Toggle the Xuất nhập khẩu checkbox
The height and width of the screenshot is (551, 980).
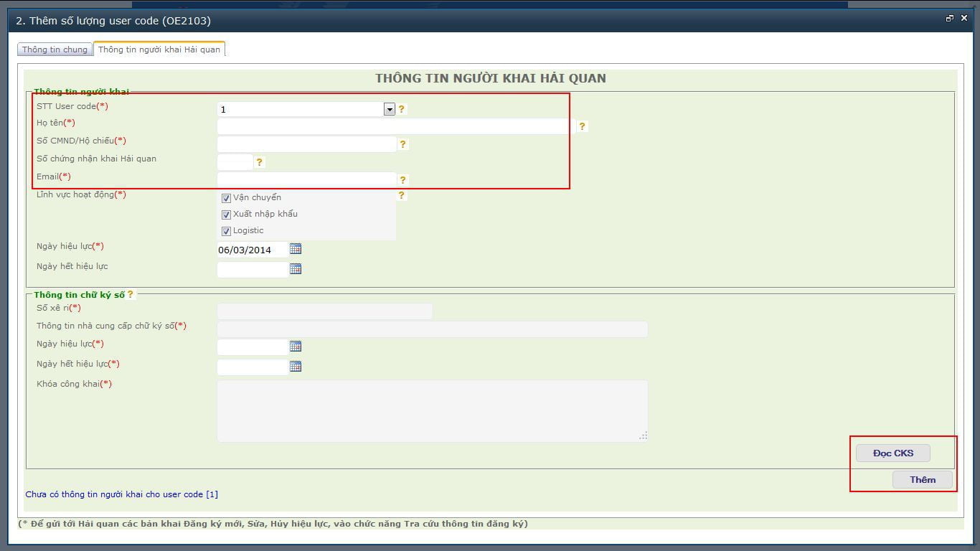tap(226, 215)
